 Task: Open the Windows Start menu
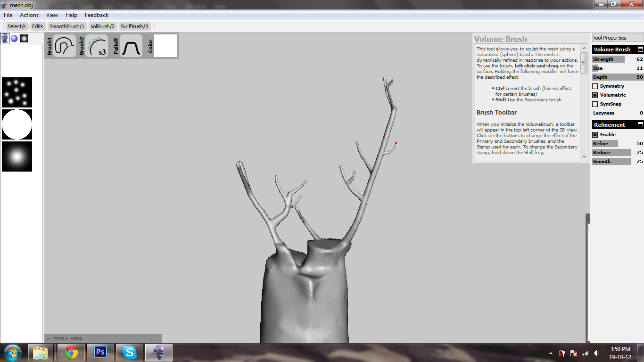pos(13,353)
